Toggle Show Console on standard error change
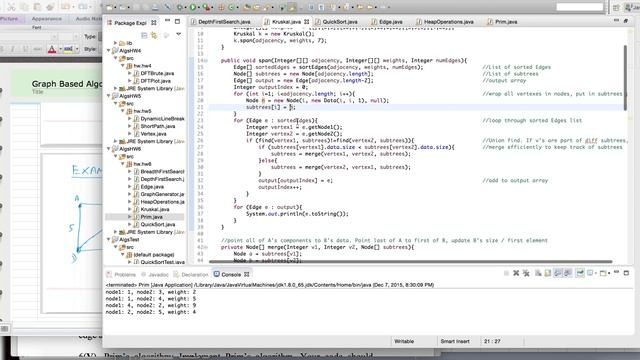640x360 pixels. point(567,273)
